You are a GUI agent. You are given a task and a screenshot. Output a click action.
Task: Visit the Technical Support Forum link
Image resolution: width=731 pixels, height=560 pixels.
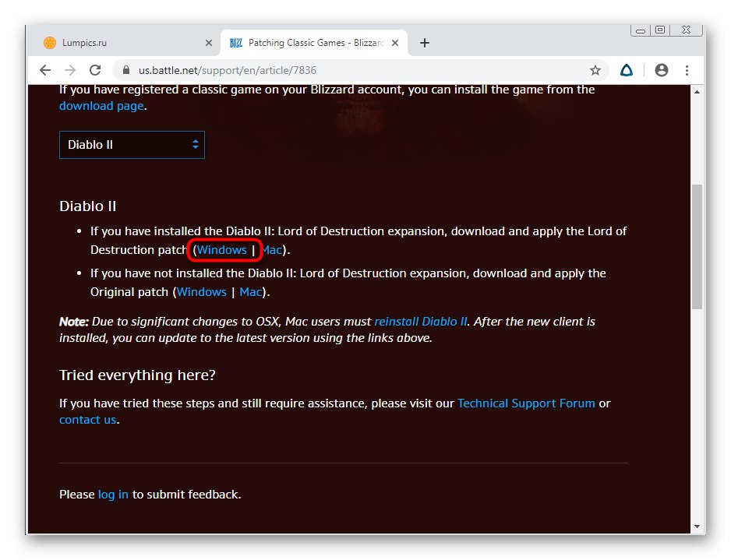(526, 403)
